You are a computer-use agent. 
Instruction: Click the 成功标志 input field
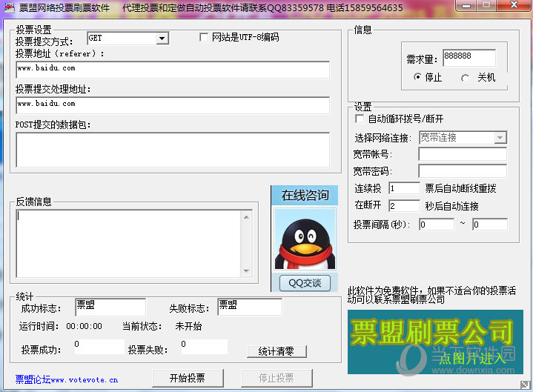(110, 307)
